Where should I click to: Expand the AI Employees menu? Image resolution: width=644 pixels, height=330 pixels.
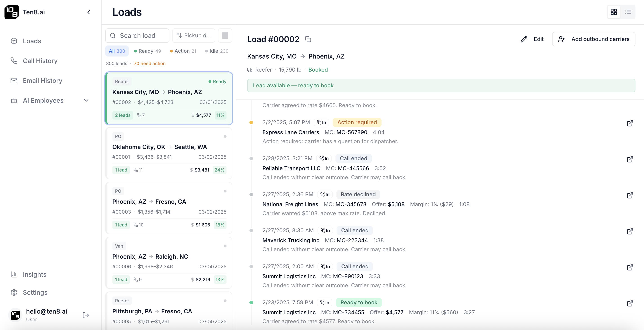(86, 100)
